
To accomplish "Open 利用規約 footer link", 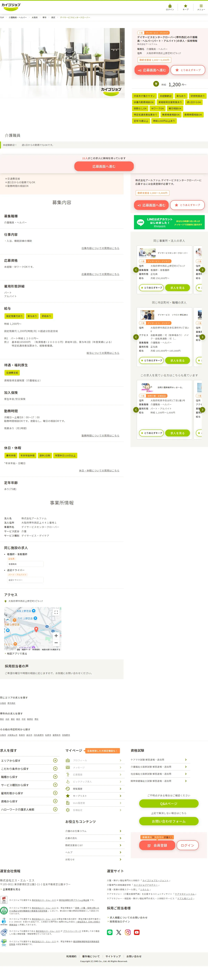I will coord(71,956).
